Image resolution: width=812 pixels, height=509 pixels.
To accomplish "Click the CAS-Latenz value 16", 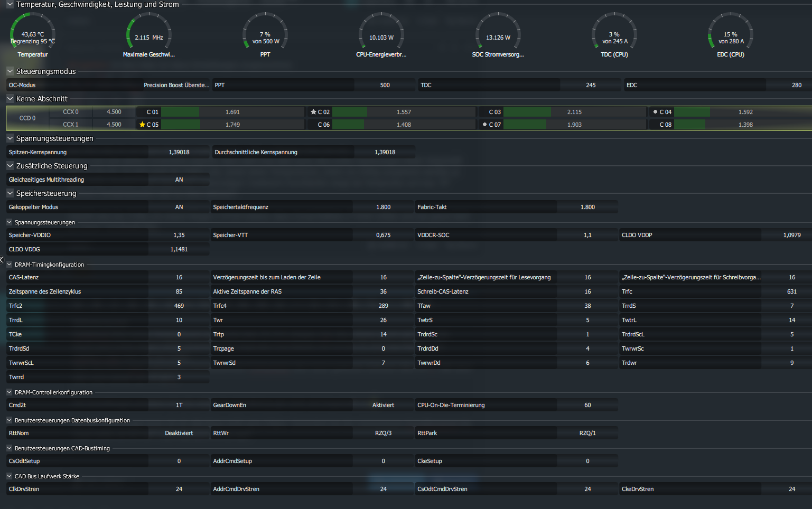I will 179,277.
